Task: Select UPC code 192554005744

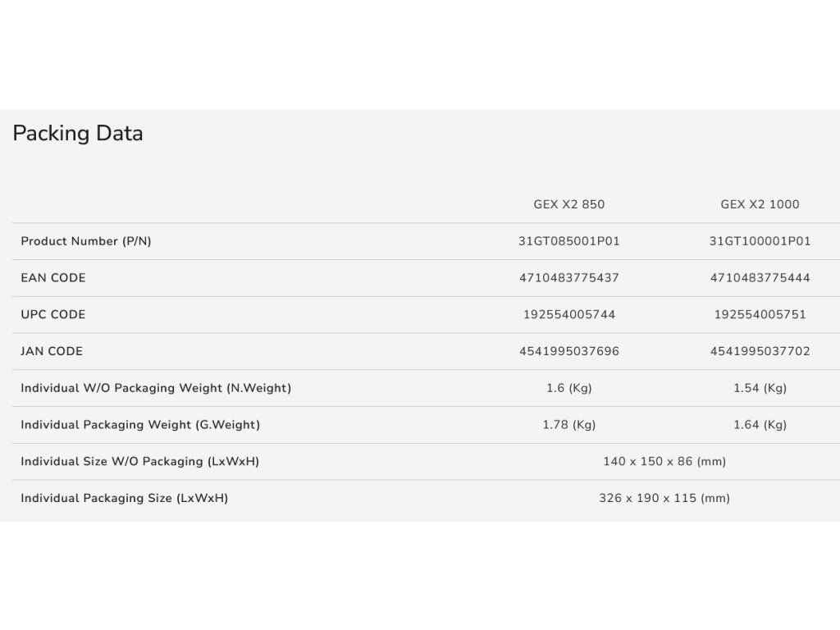Action: click(x=569, y=314)
